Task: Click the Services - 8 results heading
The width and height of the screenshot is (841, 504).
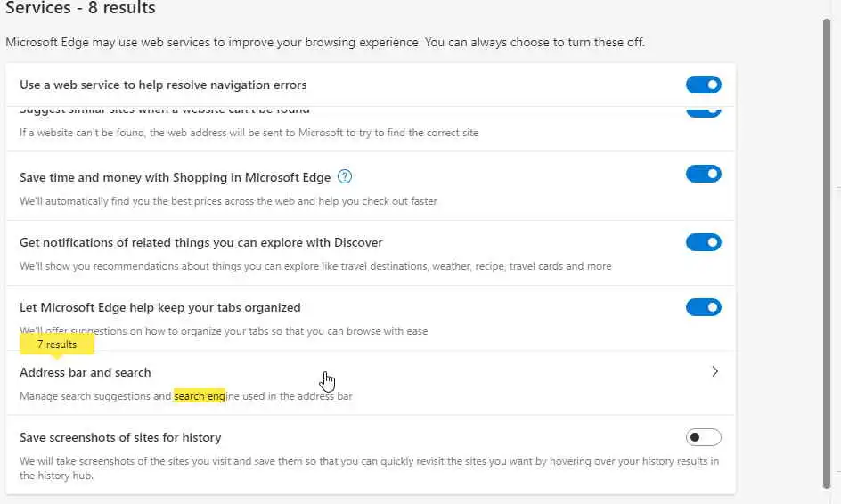Action: [81, 8]
